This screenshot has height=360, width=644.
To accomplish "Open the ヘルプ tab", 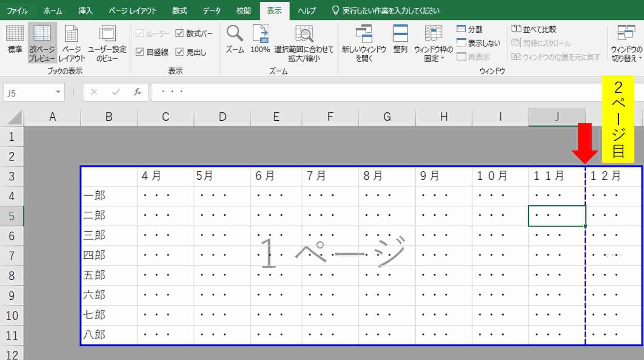I will click(x=307, y=11).
